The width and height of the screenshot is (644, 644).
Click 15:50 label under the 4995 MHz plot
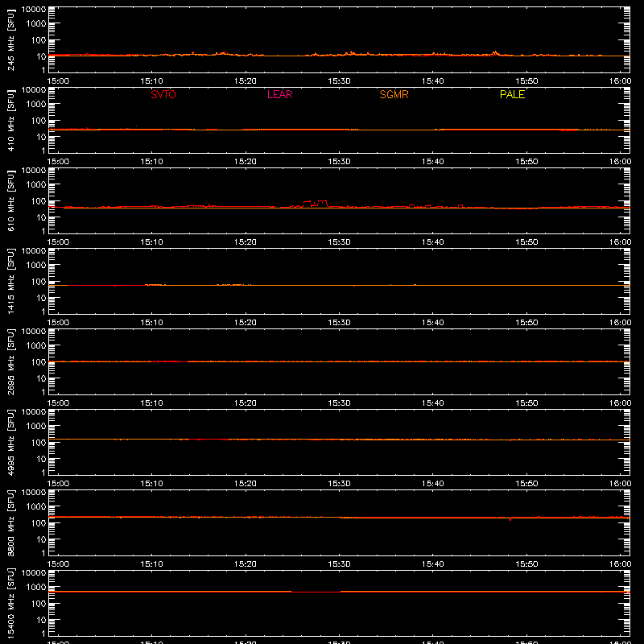[x=526, y=484]
